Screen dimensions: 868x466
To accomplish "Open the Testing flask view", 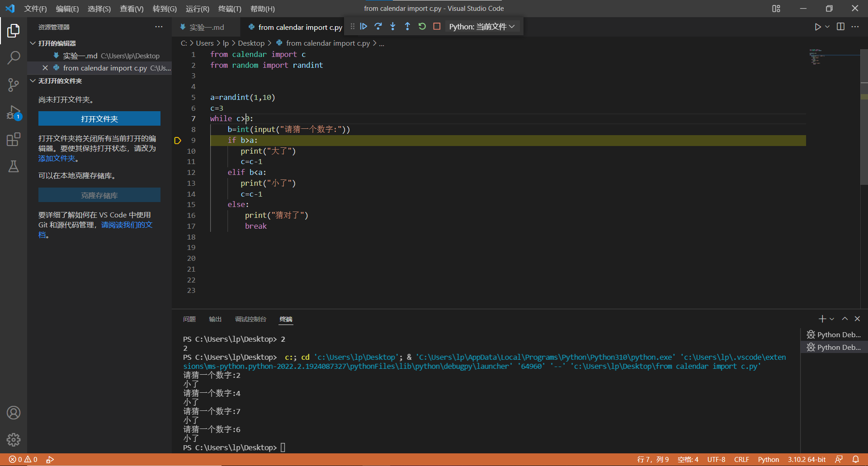I will click(x=14, y=166).
